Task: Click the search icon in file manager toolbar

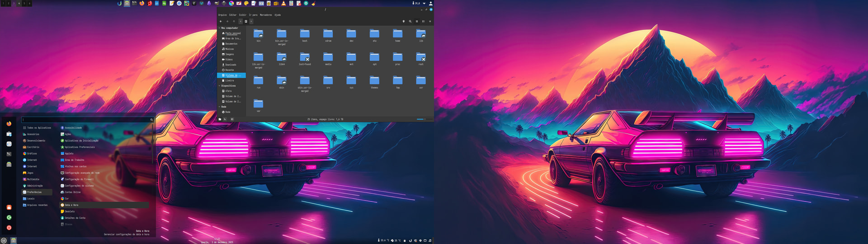Action: click(x=410, y=21)
